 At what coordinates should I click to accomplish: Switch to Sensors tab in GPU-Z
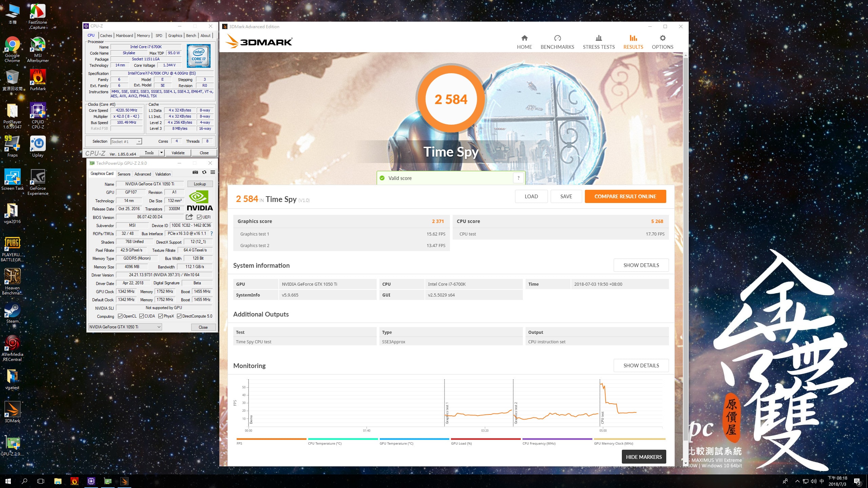pos(124,174)
